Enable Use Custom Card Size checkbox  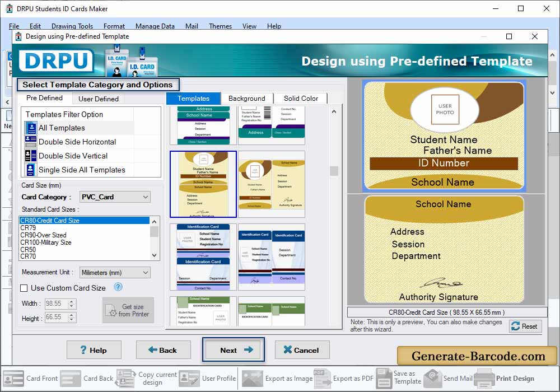(24, 288)
